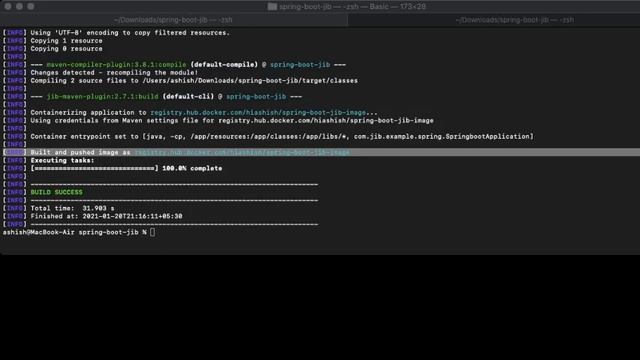Switch to the first spring-boot-jib zsh tab

coord(173,20)
